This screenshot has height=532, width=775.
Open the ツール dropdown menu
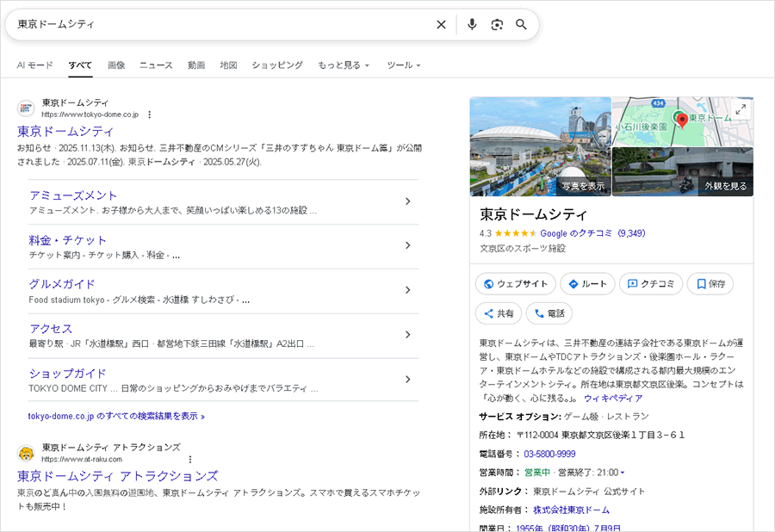tap(403, 65)
